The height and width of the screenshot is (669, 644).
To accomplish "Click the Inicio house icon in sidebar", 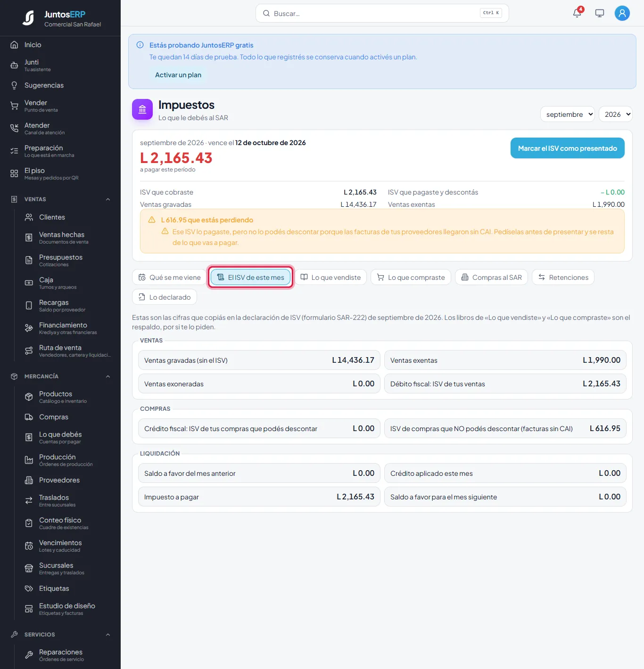I will pos(14,45).
